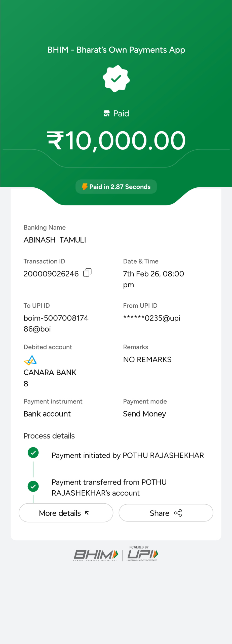This screenshot has height=644, width=232.
Task: Tap the merchant store icon beside Paid
Action: coord(107,113)
